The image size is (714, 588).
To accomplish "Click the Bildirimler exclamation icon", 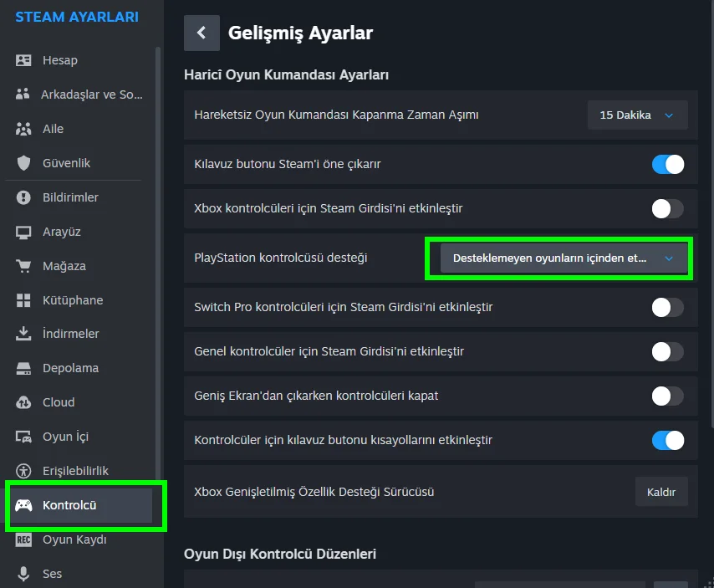I will pyautogui.click(x=23, y=197).
